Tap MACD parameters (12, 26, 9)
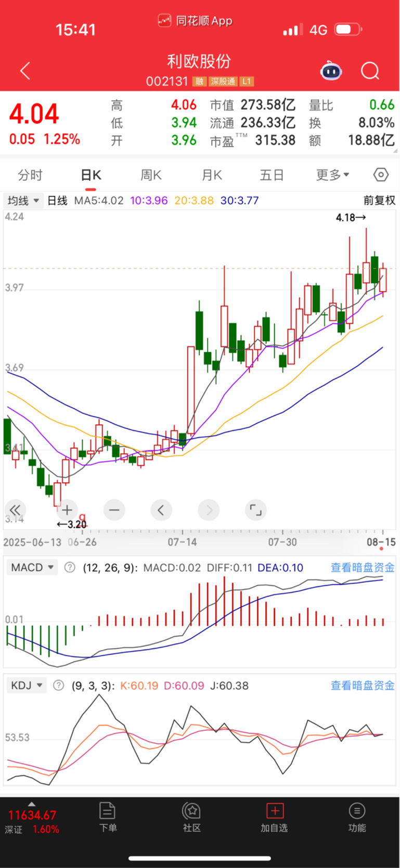 (110, 568)
